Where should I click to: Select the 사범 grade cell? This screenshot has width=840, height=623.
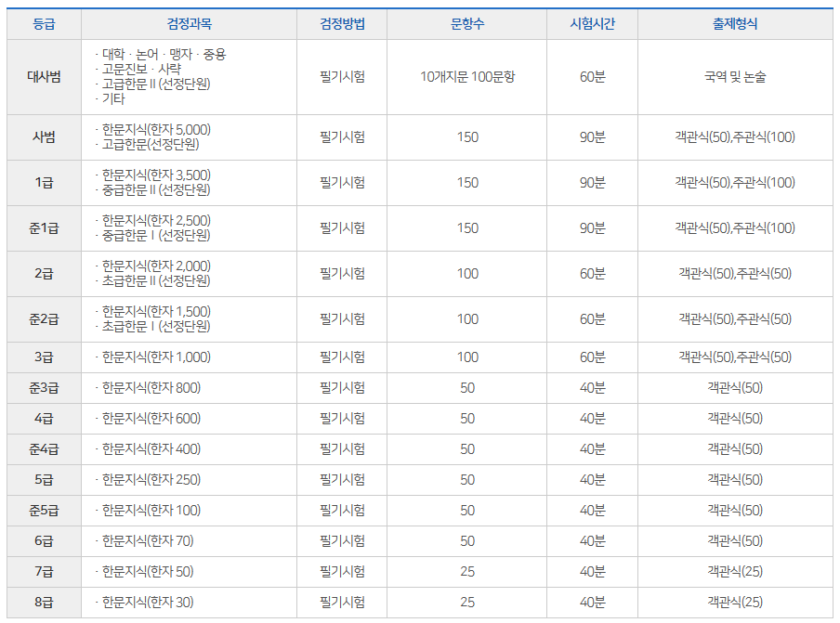pyautogui.click(x=42, y=137)
